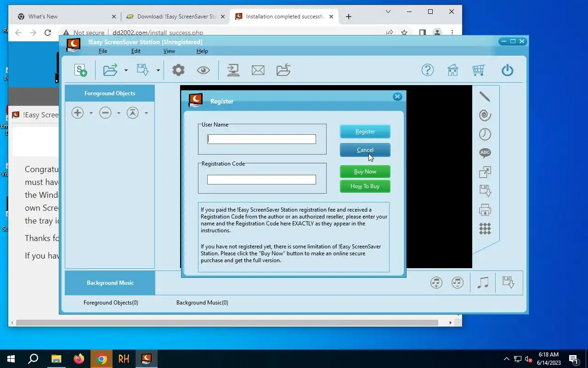Click the green Buy Now button

tap(365, 172)
